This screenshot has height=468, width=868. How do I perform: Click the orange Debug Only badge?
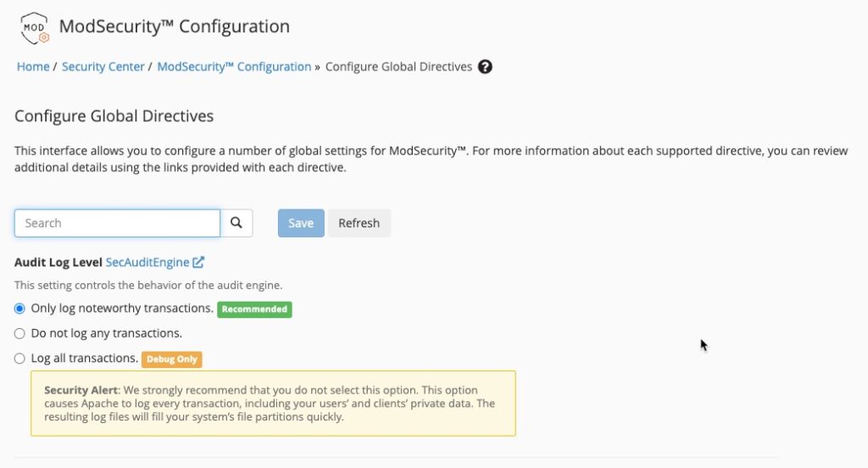tap(171, 359)
